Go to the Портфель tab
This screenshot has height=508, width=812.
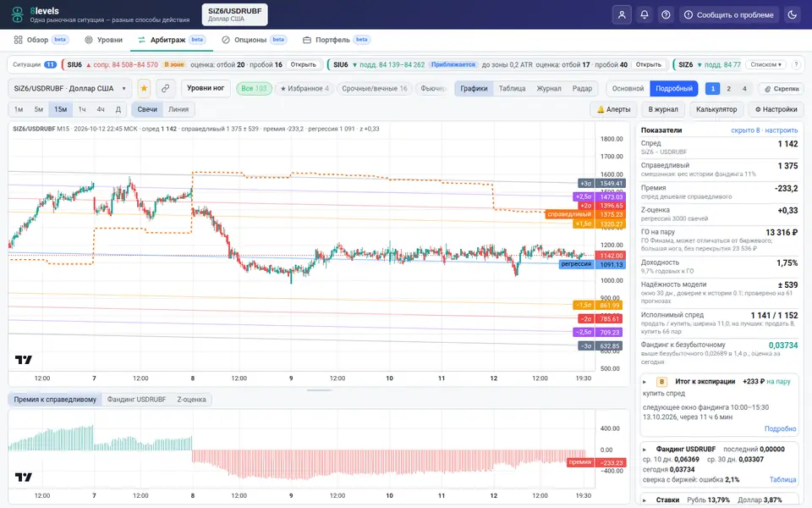(x=337, y=40)
